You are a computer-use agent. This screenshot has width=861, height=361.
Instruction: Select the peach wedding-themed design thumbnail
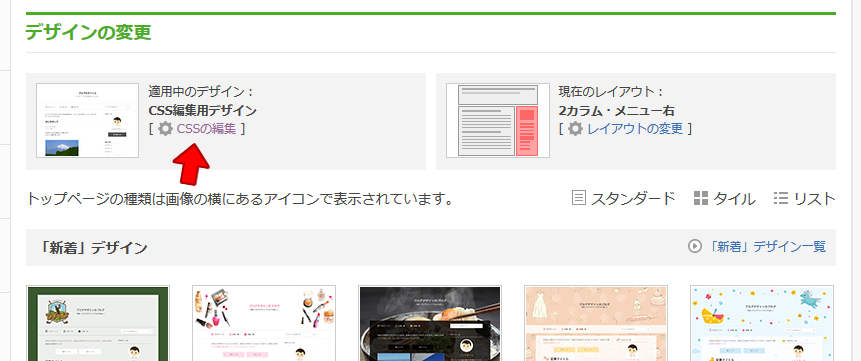coord(596,323)
